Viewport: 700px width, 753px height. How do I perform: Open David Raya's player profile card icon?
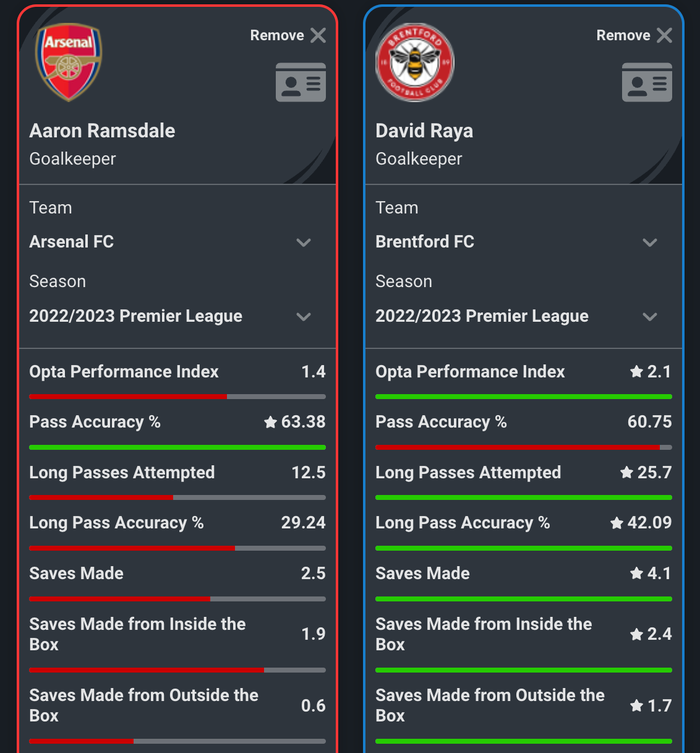(x=647, y=82)
